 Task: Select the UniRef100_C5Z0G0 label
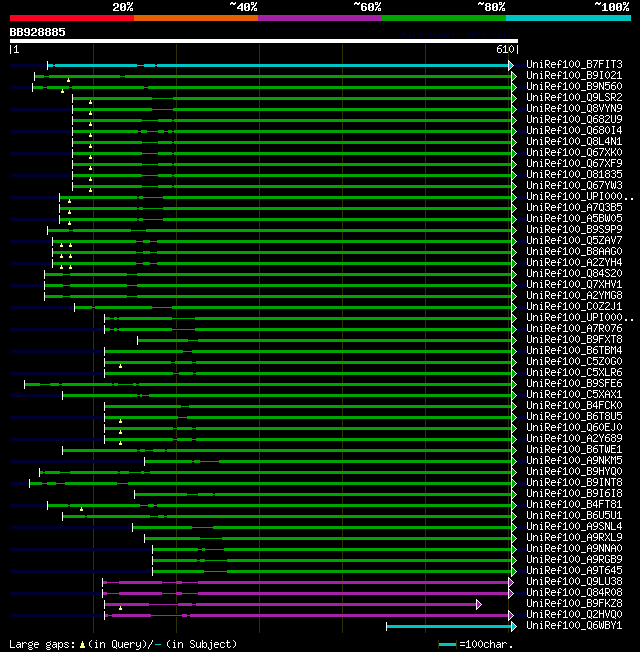574,362
